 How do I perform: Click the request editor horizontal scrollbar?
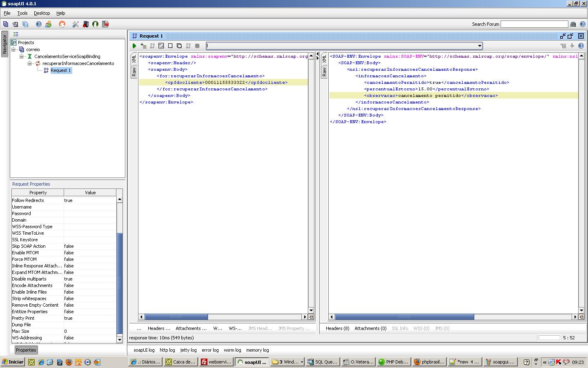[x=176, y=317]
